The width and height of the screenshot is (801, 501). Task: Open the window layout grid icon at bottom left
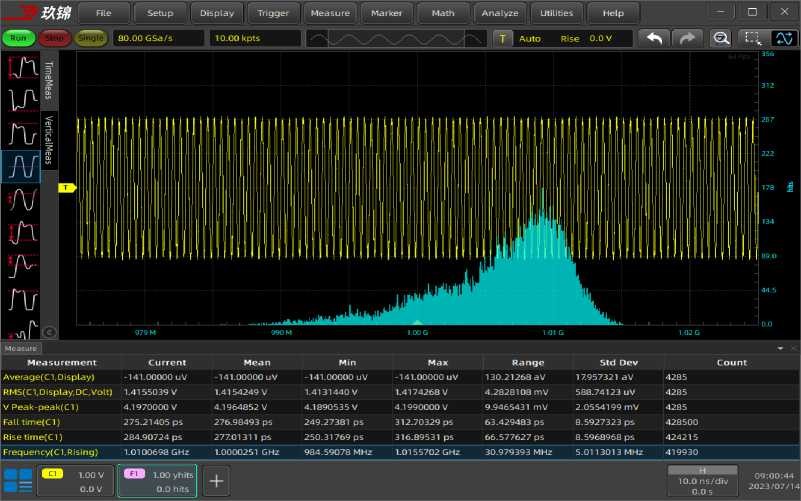tap(19, 480)
